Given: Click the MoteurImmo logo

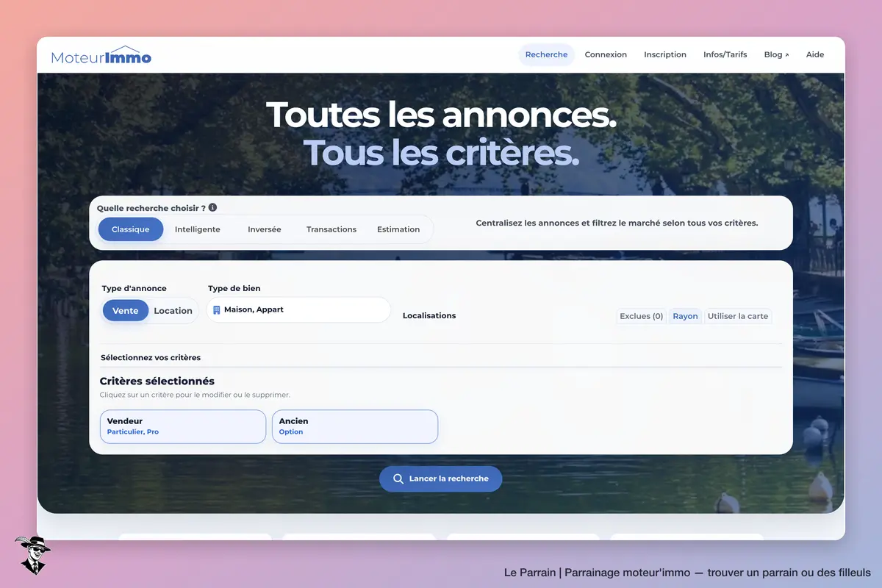Looking at the screenshot, I should point(101,55).
